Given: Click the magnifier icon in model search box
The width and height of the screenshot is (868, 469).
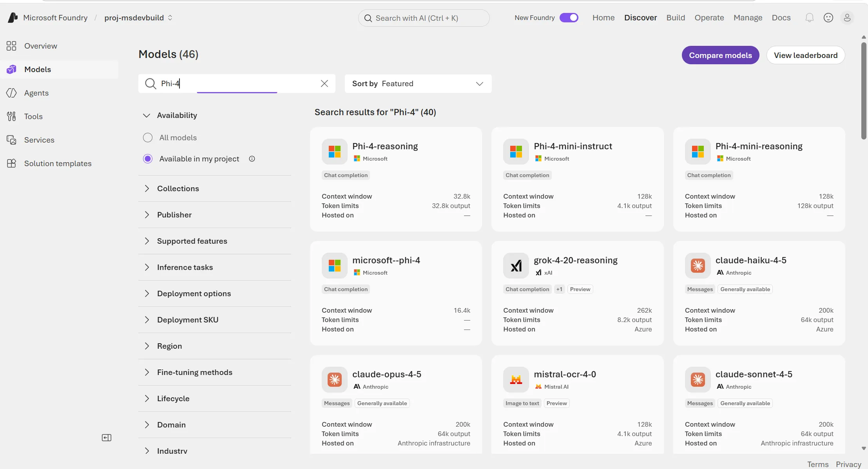Looking at the screenshot, I should tap(150, 83).
